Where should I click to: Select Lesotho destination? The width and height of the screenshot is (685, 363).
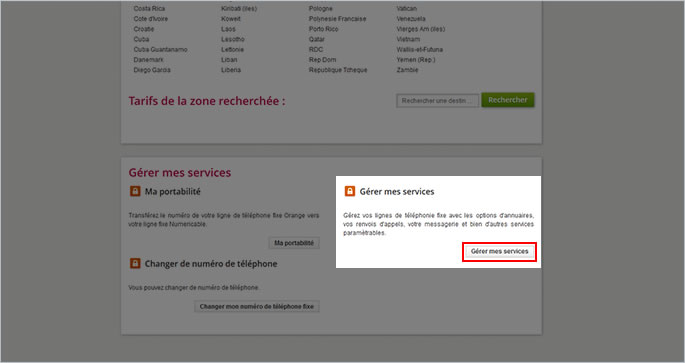[233, 39]
